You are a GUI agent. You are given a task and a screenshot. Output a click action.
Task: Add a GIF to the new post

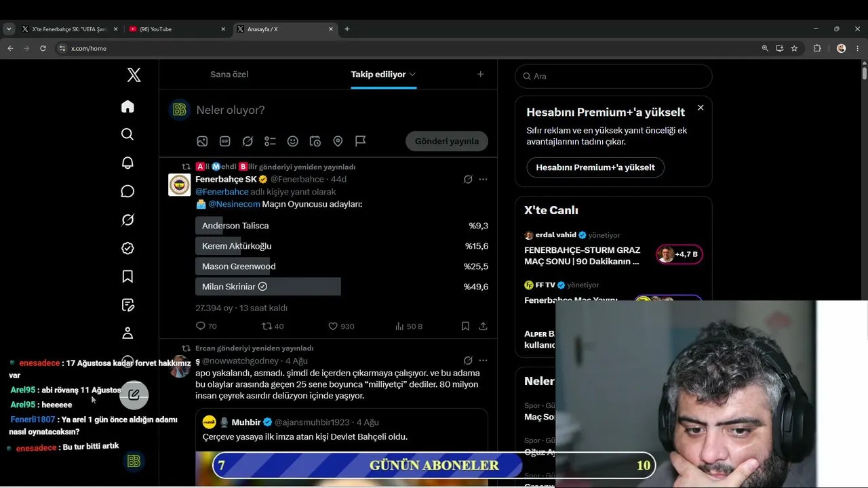coord(225,141)
